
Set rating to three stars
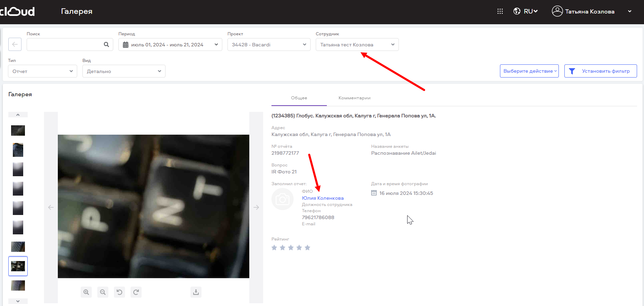coord(291,247)
